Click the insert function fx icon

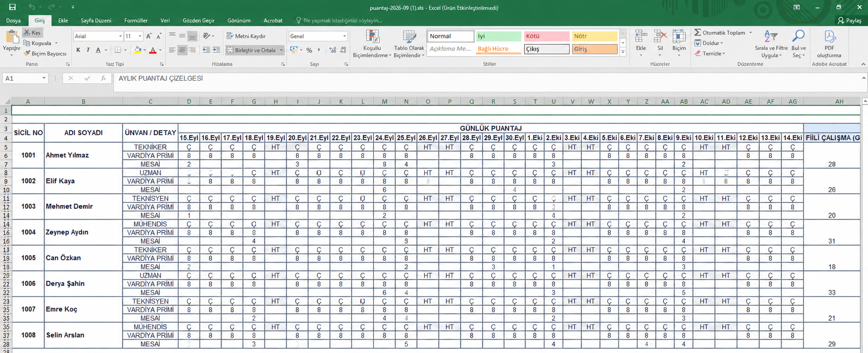pos(103,79)
